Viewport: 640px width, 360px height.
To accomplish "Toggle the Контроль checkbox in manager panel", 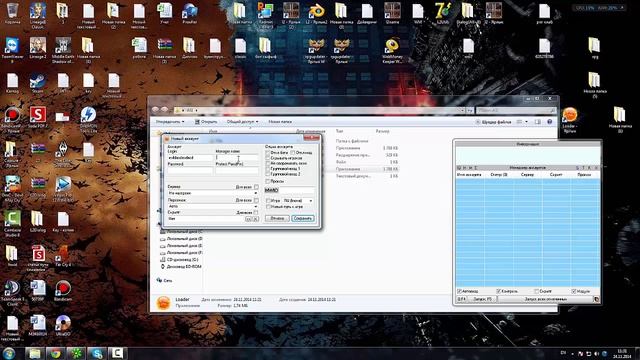I will coord(498,291).
